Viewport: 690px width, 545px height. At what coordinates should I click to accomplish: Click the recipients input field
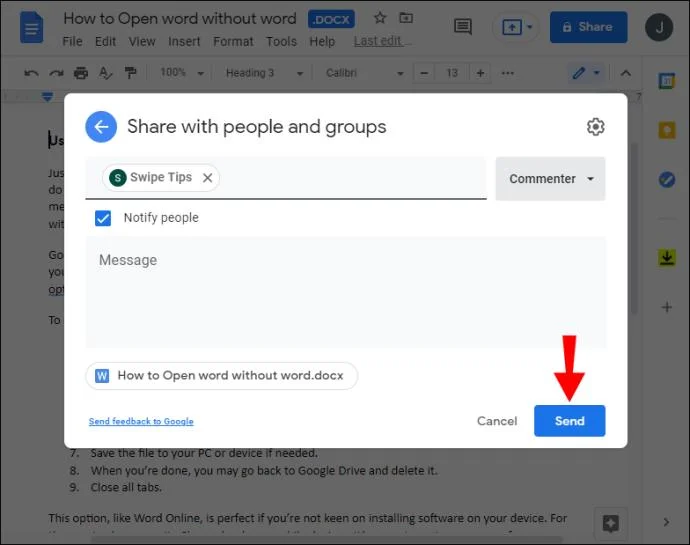pyautogui.click(x=286, y=178)
